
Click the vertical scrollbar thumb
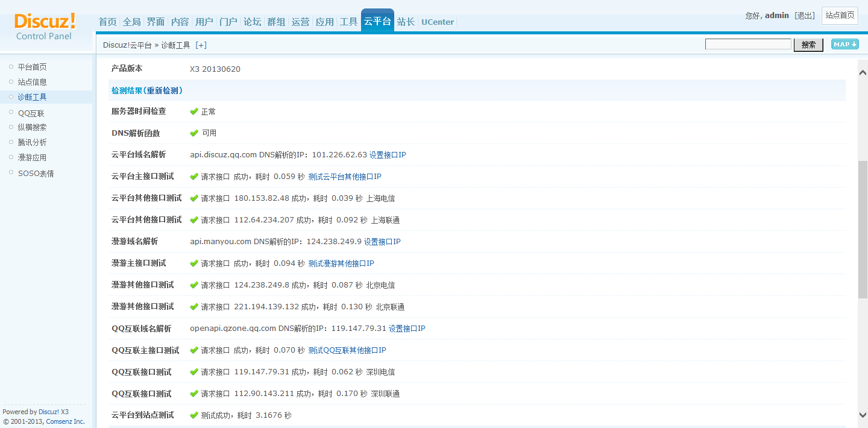863,229
